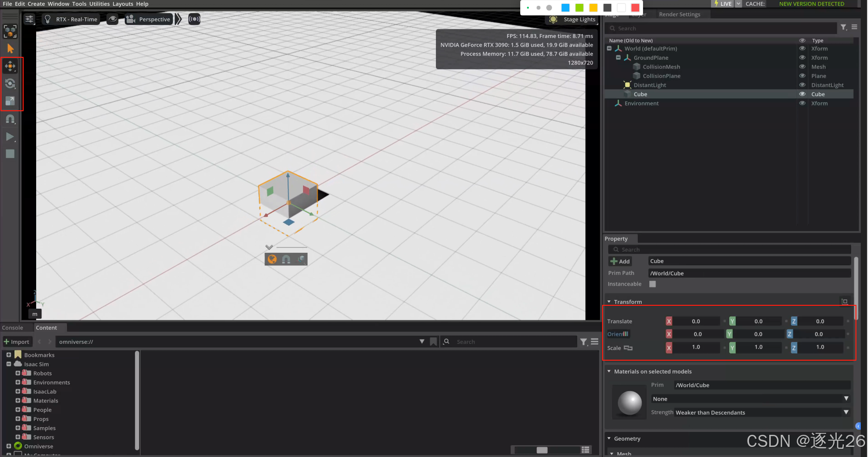
Task: Activate the Rotate gizmo tool
Action: pos(10,83)
